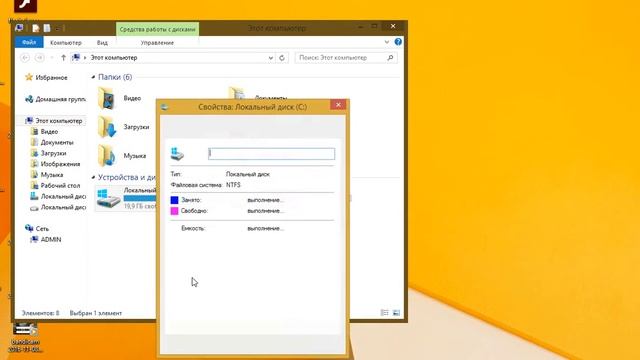Click the disk label input field in Свойства
The height and width of the screenshot is (360, 640).
271,153
